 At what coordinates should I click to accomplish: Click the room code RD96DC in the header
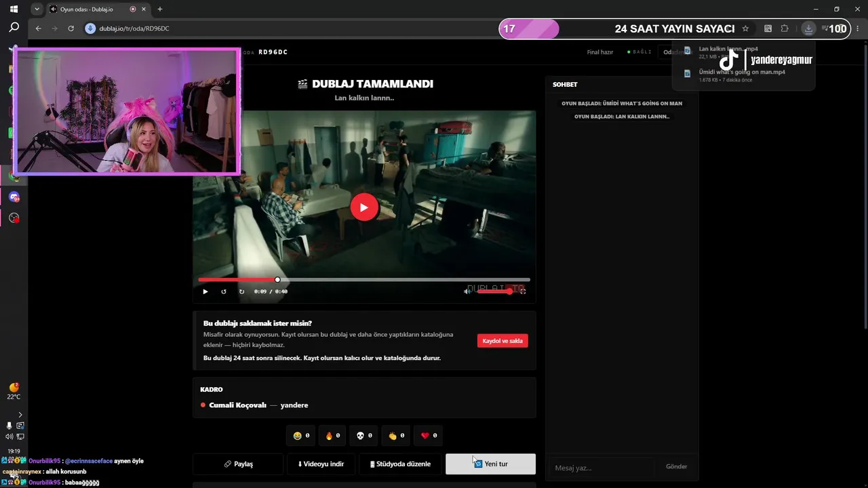pos(273,52)
